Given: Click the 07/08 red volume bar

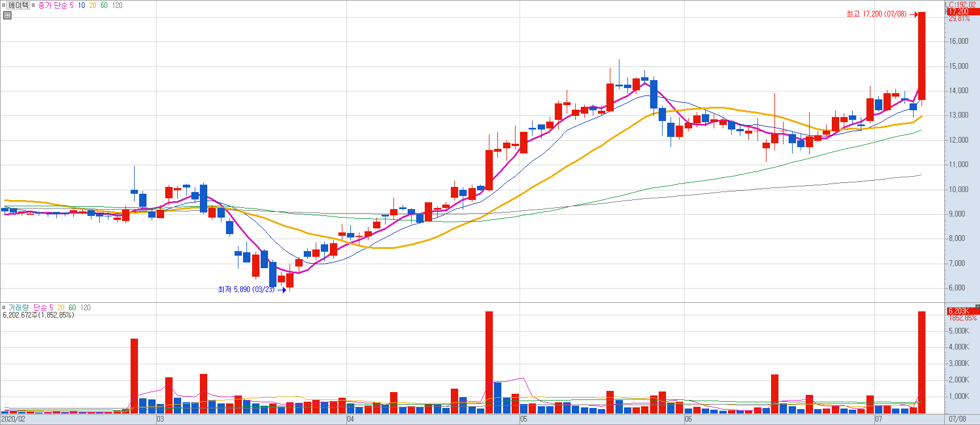Looking at the screenshot, I should (922, 363).
